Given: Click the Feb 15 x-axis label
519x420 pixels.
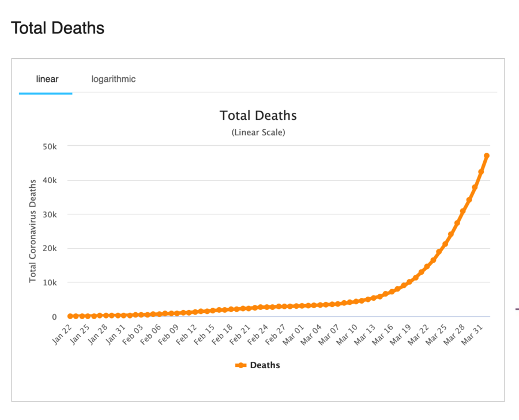Looking at the screenshot, I should pyautogui.click(x=205, y=333).
